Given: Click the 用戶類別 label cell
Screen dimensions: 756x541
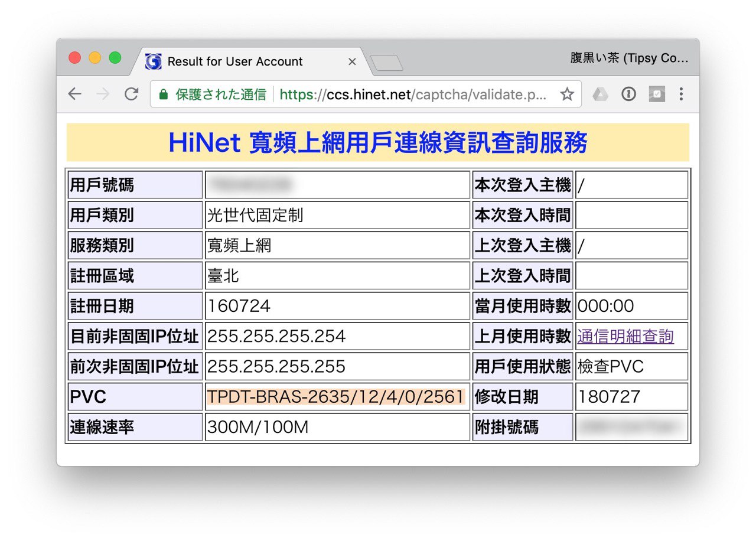Looking at the screenshot, I should click(135, 215).
